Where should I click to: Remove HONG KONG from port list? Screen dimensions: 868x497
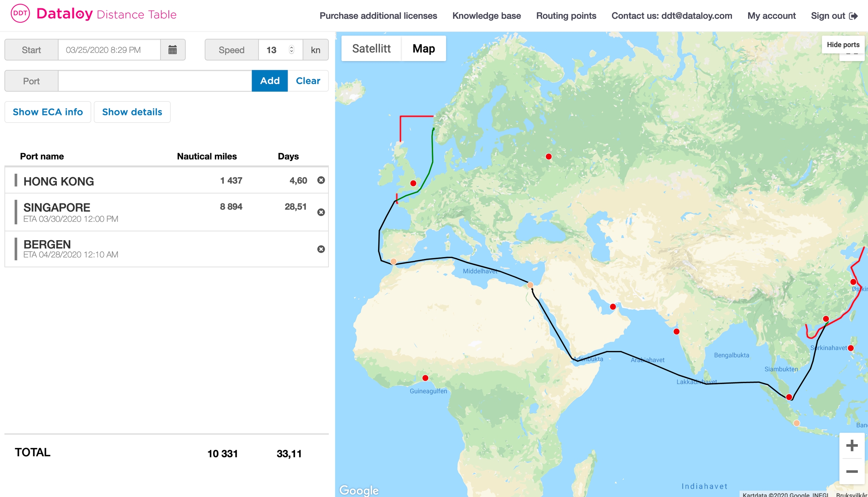321,180
